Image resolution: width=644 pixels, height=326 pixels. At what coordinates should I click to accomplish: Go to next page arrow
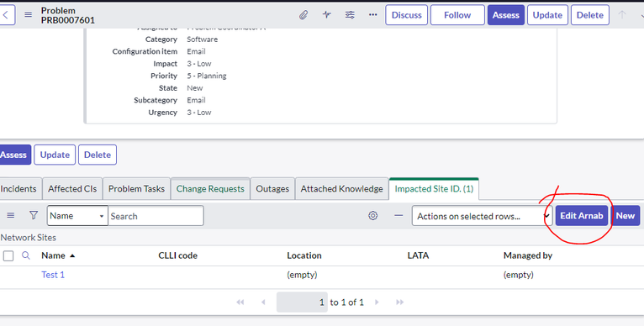click(x=377, y=302)
